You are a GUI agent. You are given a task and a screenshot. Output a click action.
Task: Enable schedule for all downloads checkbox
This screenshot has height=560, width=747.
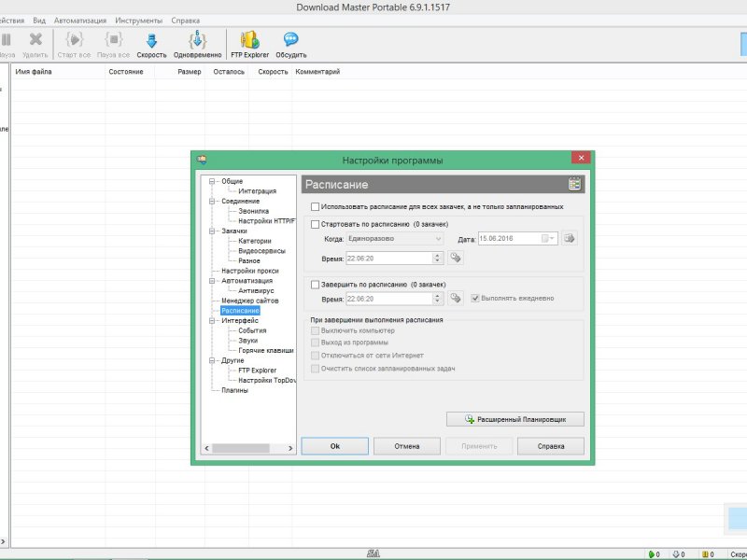315,206
